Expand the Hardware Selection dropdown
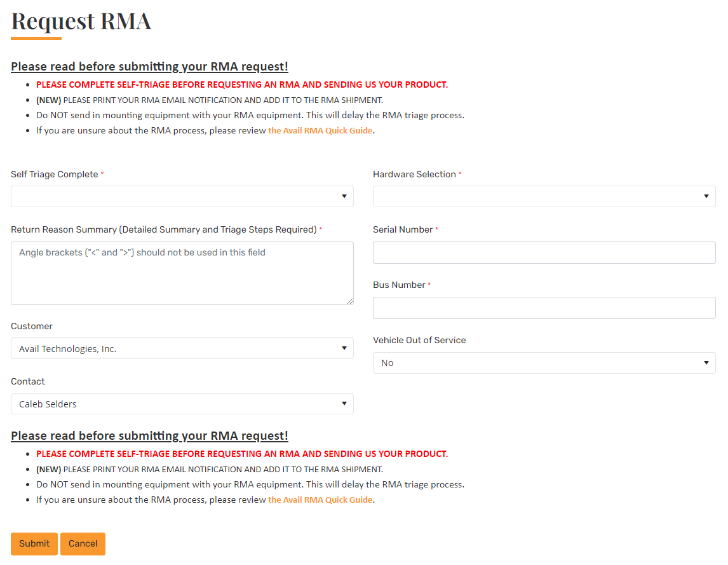The height and width of the screenshot is (565, 728). point(544,196)
